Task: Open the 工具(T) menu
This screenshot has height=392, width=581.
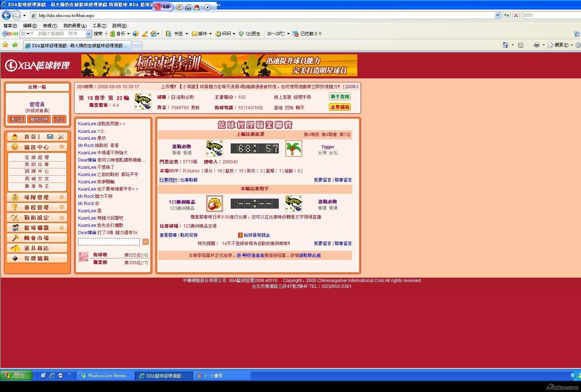Action: click(x=99, y=26)
